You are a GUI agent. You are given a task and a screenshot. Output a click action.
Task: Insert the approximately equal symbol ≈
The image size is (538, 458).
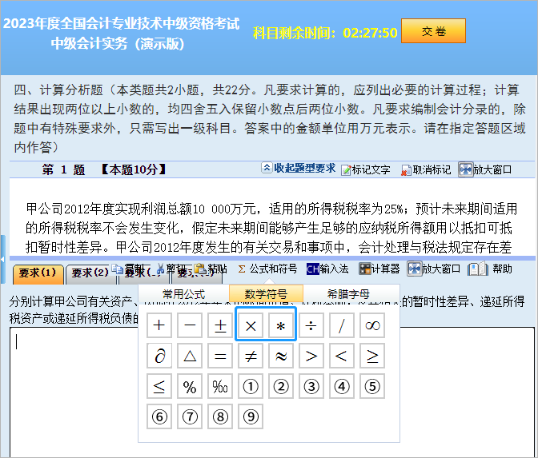pos(281,356)
